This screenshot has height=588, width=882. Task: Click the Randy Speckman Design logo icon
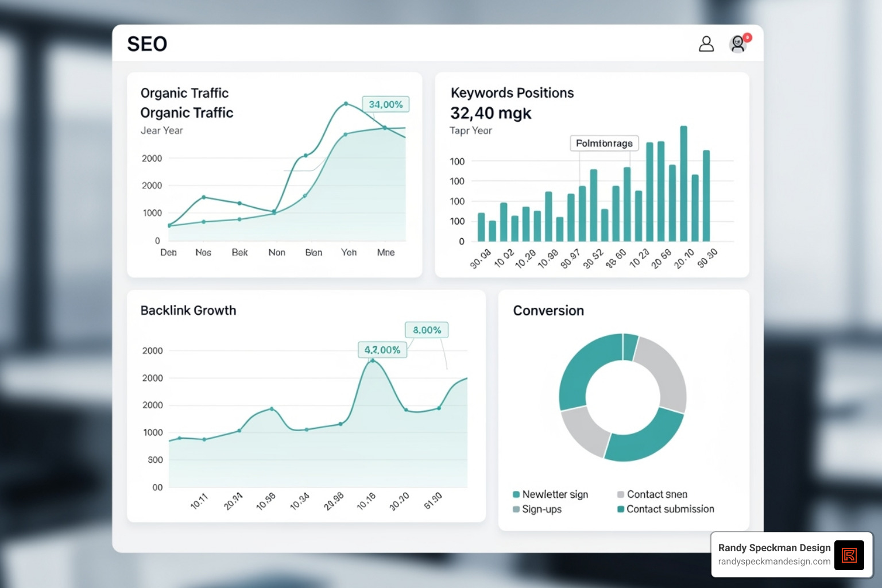tap(849, 555)
